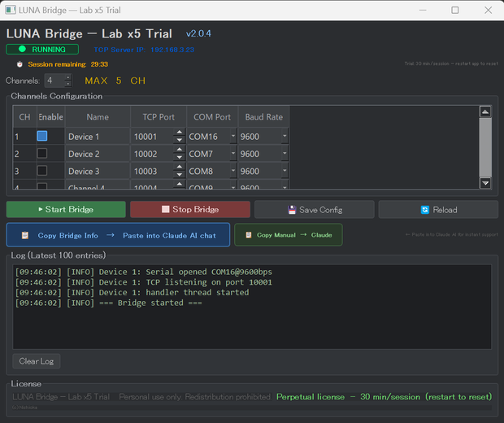Enable the channel 2 checkbox for Device 2
The height and width of the screenshot is (423, 504).
click(x=42, y=153)
